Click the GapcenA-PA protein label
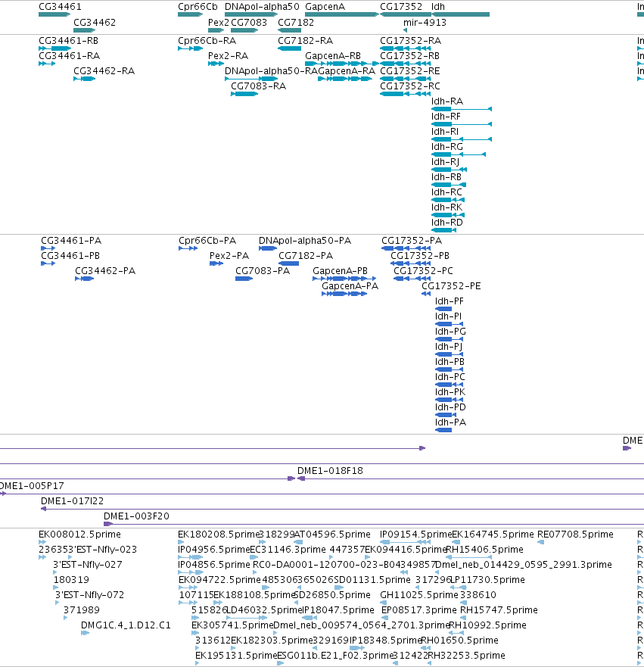 pyautogui.click(x=350, y=286)
